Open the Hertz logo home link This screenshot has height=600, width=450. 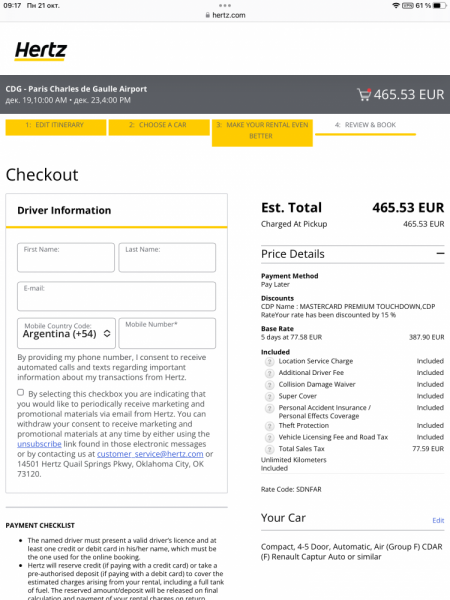(41, 51)
